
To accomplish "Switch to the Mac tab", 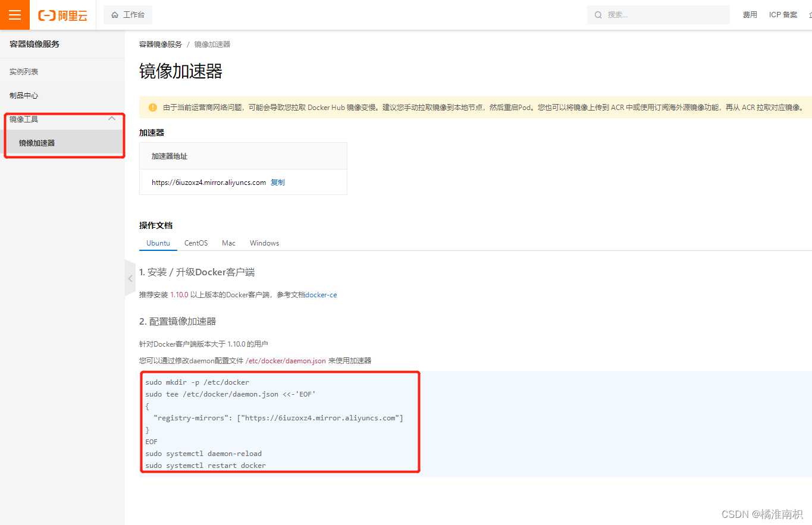I will pos(228,243).
